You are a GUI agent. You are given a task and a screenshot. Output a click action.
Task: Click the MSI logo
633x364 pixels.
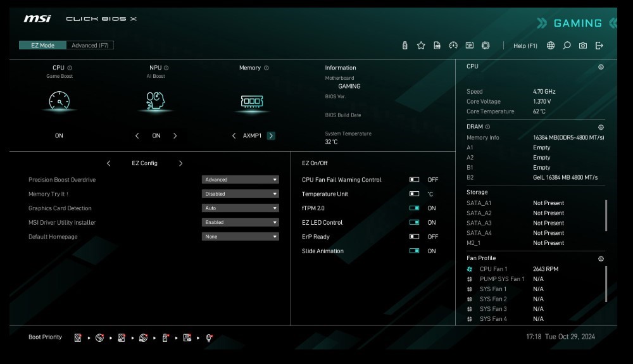[x=37, y=18]
